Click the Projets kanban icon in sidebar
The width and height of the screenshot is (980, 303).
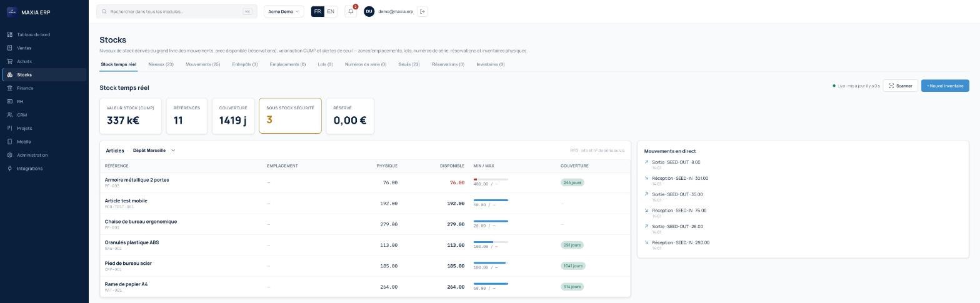9,128
